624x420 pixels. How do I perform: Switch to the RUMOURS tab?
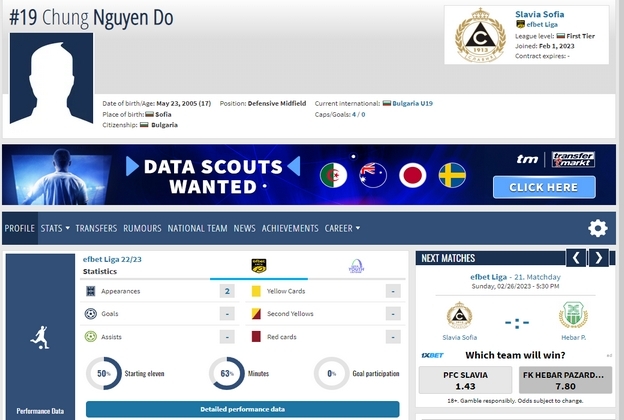tap(142, 228)
